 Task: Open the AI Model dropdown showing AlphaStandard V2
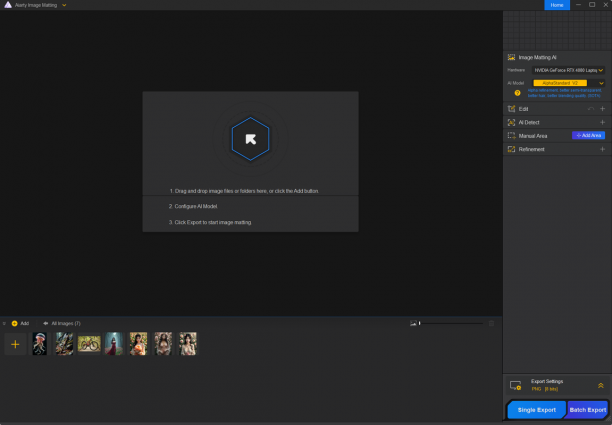[x=568, y=83]
